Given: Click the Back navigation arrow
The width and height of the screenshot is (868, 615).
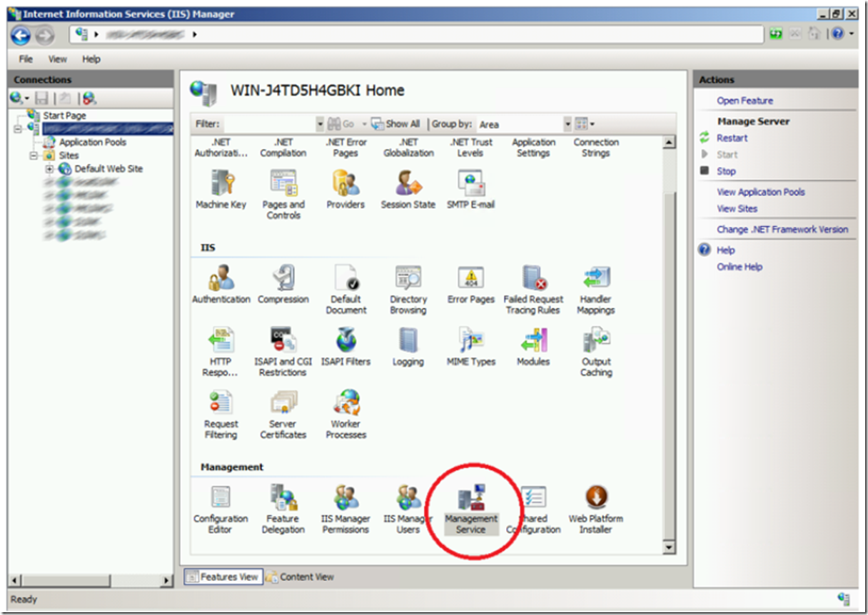Looking at the screenshot, I should tap(21, 34).
